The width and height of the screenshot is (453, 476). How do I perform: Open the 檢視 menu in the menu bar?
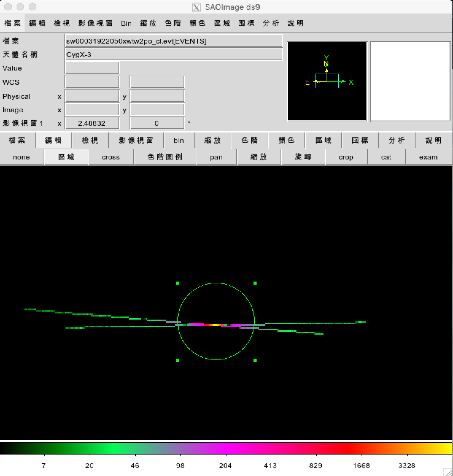click(x=62, y=23)
